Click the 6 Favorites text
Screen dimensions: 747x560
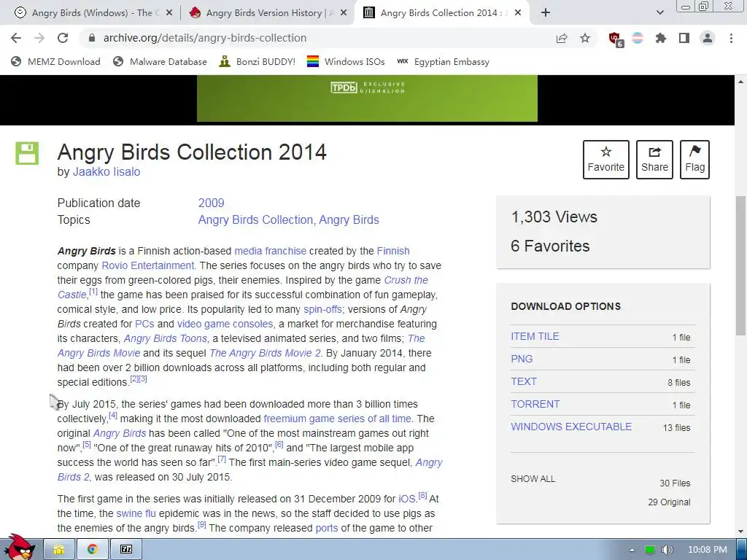tap(550, 246)
